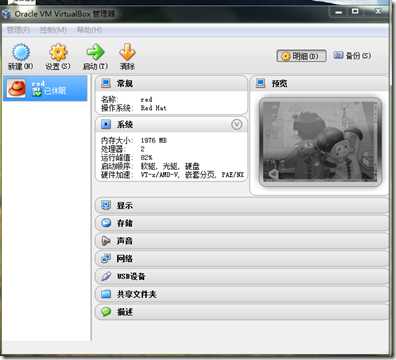The height and width of the screenshot is (360, 396).
Task: Click the VM name 'red' in 常规
Action: [x=146, y=99]
